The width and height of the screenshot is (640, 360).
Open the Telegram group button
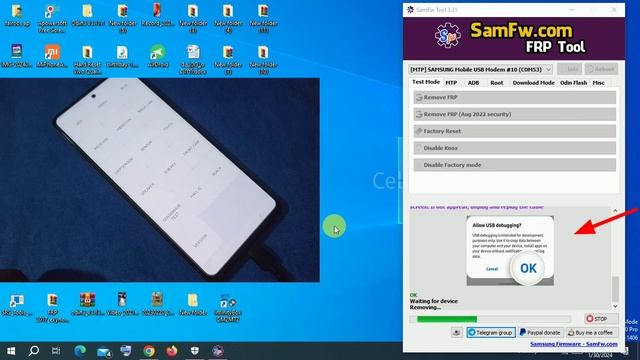(491, 333)
